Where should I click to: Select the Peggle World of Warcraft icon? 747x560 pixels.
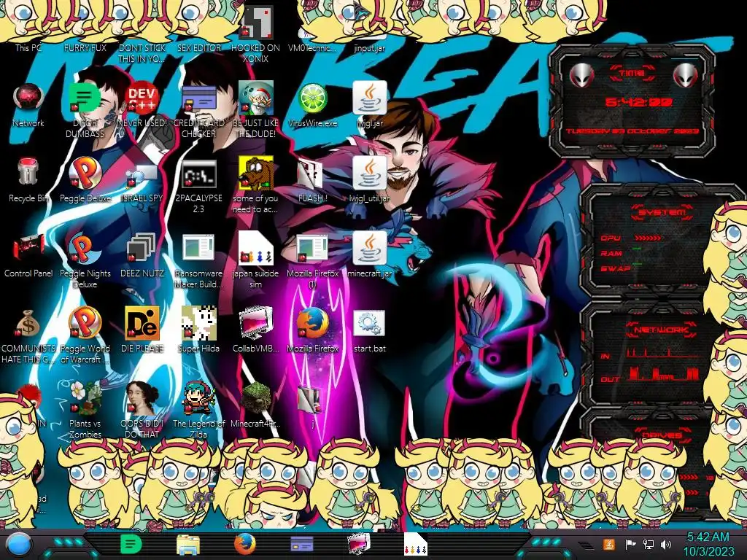pos(85,324)
